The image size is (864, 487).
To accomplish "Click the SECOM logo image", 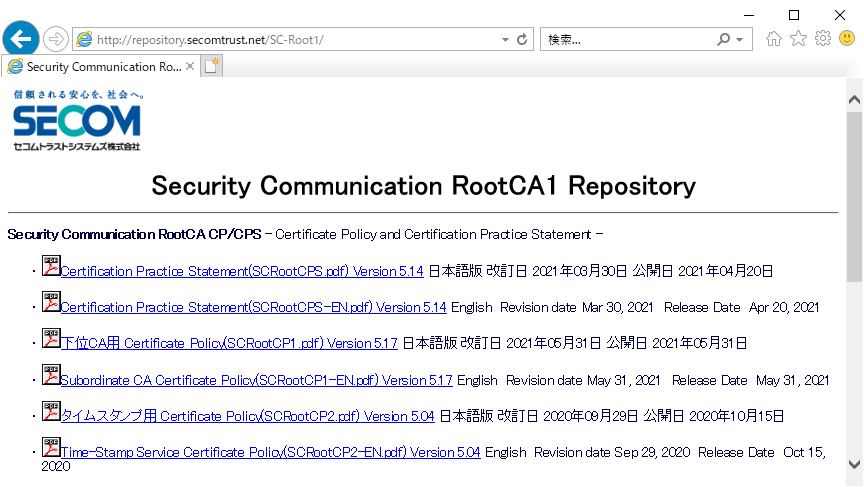I will click(77, 120).
